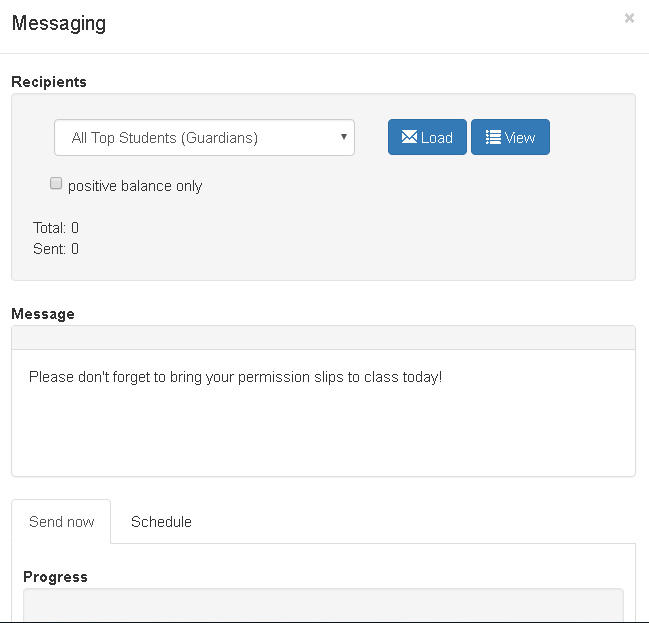The width and height of the screenshot is (649, 623).
Task: Click inside the message text area
Action: point(323,413)
